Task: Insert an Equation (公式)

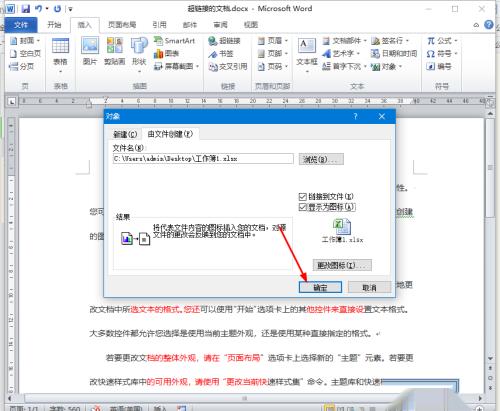Action: (442, 41)
